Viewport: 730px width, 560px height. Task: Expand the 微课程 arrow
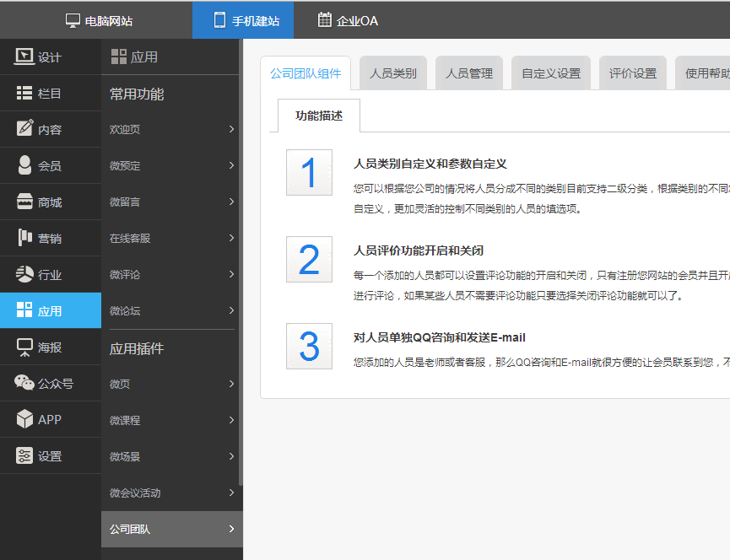pos(231,419)
